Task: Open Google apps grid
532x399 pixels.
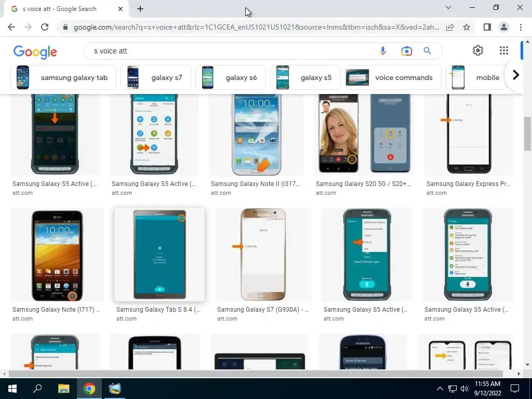Action: 504,50
